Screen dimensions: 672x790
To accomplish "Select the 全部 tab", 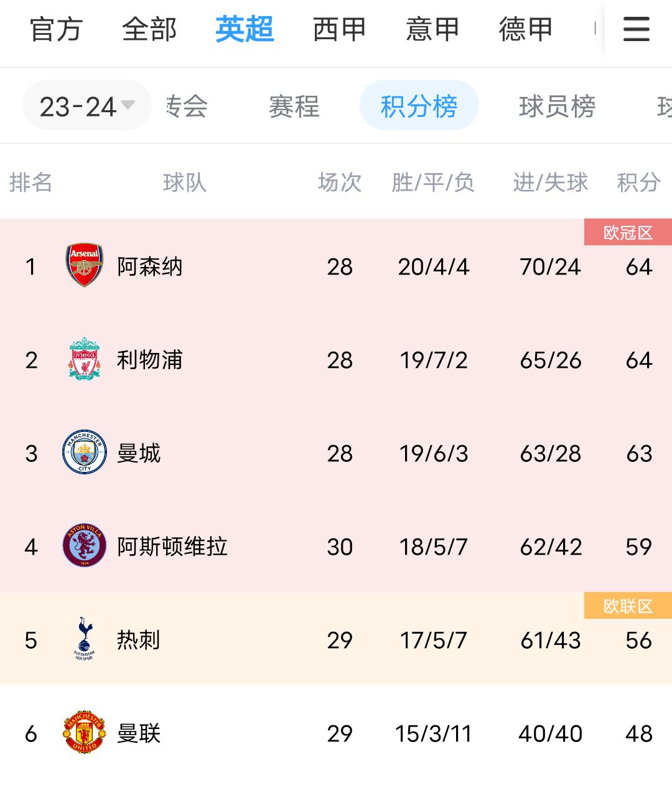I will coord(149,29).
